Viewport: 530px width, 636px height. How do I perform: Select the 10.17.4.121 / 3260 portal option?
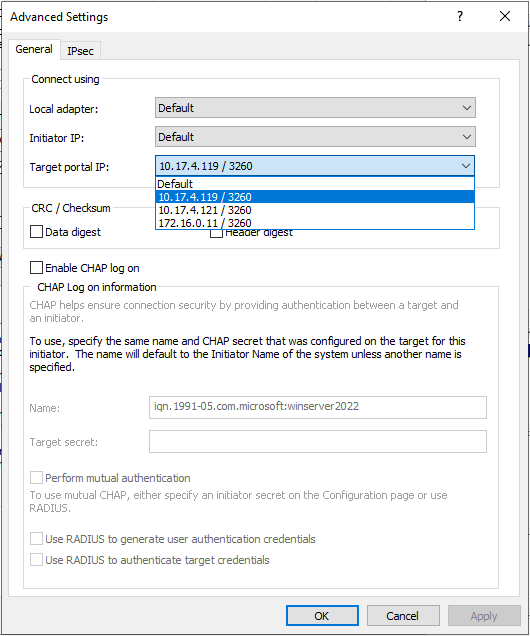pyautogui.click(x=315, y=210)
